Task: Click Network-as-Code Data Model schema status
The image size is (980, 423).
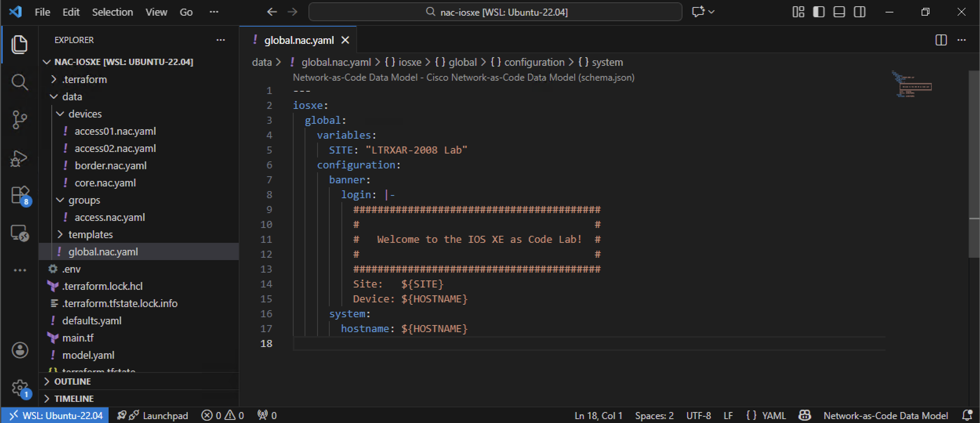Action: tap(886, 415)
